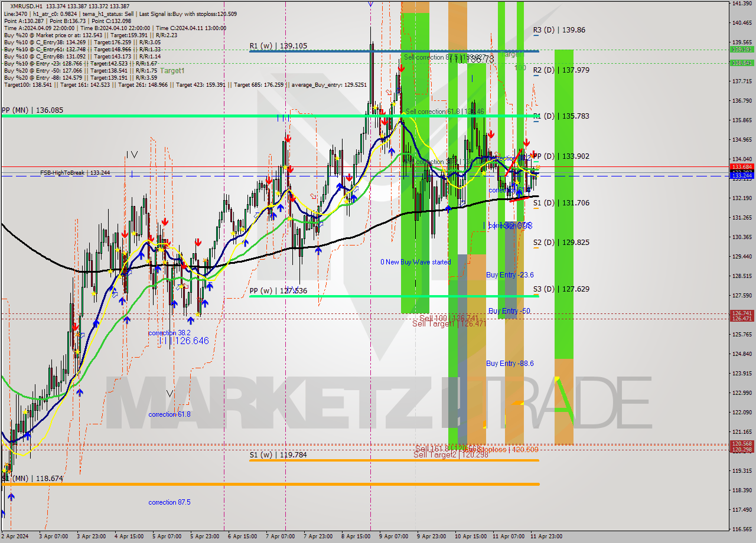Select the '6 Apr 15:00' time axis label
The width and height of the screenshot is (756, 543).
point(243,537)
